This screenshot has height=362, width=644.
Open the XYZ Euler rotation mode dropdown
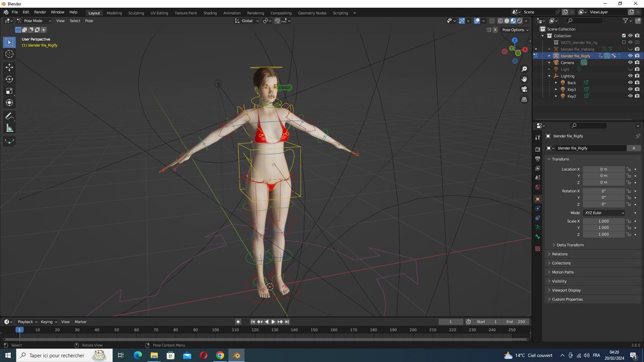[x=604, y=213]
